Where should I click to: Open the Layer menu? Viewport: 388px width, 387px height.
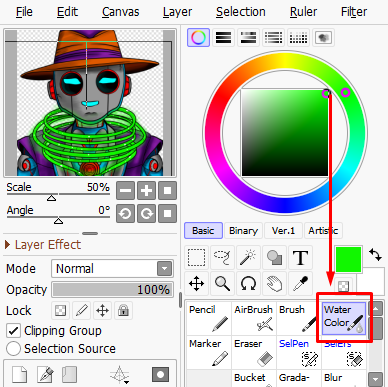point(177,12)
